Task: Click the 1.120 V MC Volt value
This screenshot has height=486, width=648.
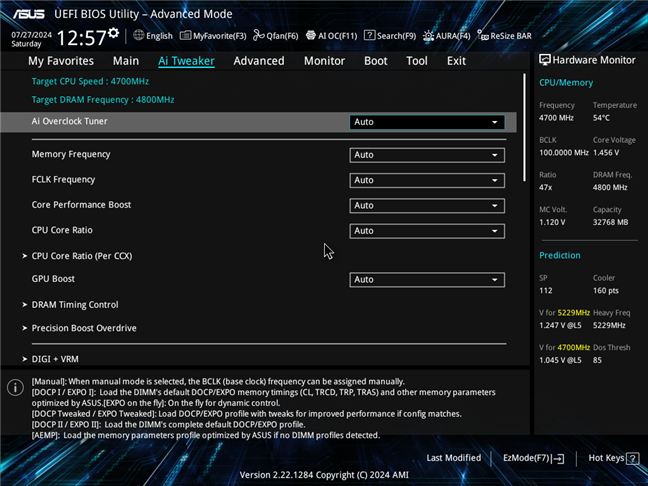Action: [552, 222]
